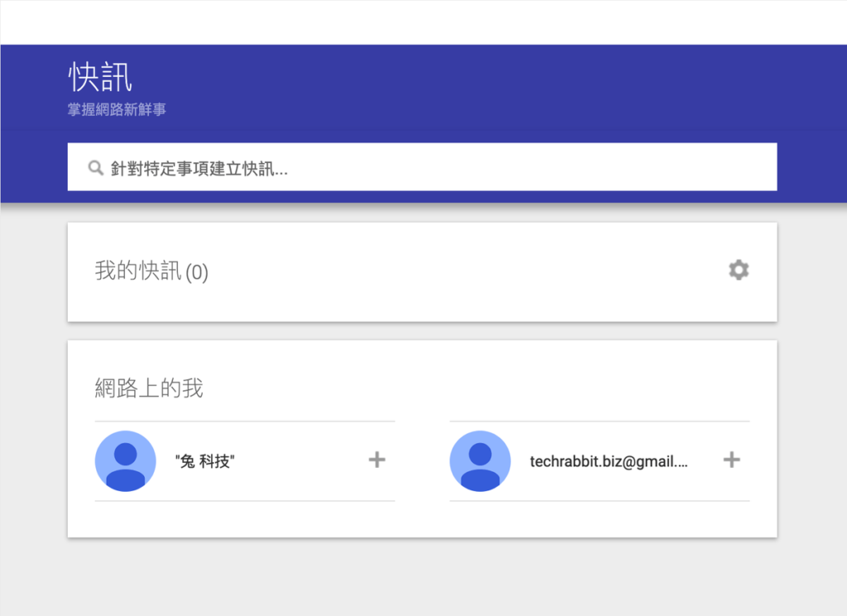Click the 快訊 page title

coord(100,77)
